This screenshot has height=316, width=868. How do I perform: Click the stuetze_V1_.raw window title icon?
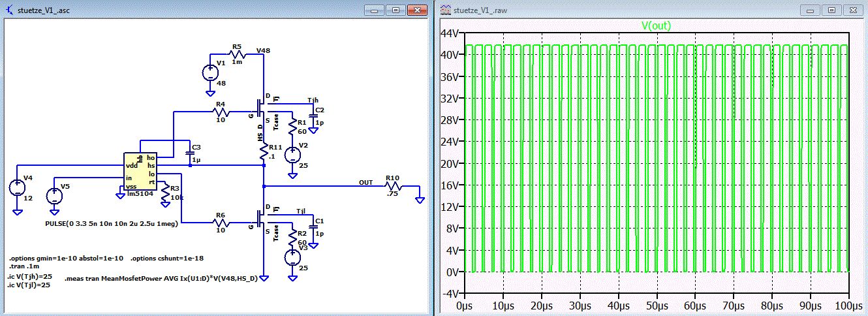pyautogui.click(x=445, y=10)
